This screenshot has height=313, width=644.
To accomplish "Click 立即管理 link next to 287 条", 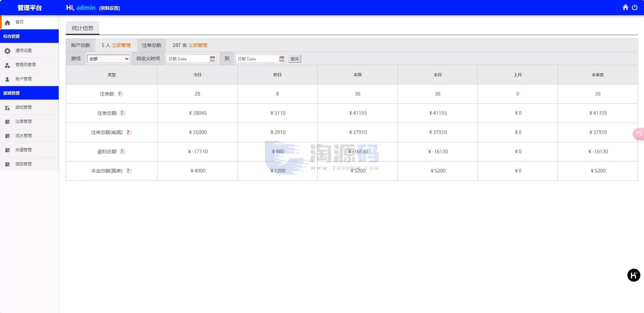I will pos(198,45).
